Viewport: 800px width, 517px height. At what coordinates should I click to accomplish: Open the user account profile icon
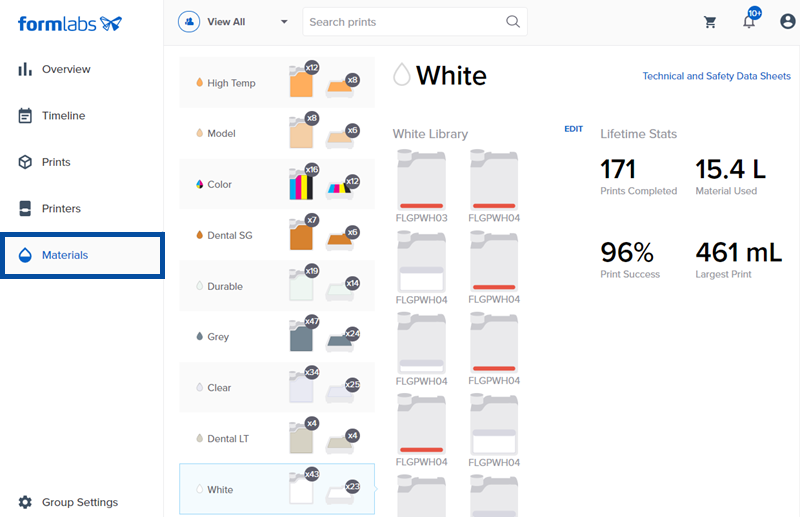click(788, 21)
